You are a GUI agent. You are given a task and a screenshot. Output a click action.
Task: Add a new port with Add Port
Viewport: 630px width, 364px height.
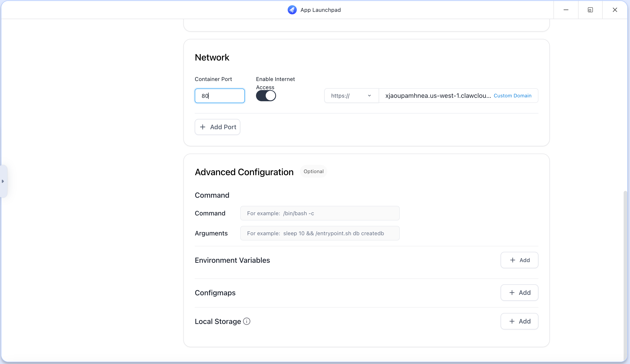pyautogui.click(x=217, y=127)
